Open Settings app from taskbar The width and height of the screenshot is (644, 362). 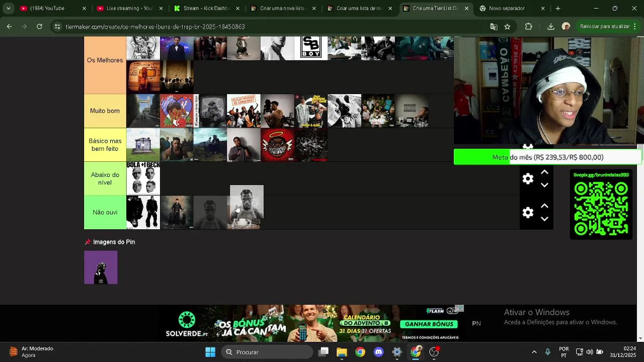pos(397,352)
